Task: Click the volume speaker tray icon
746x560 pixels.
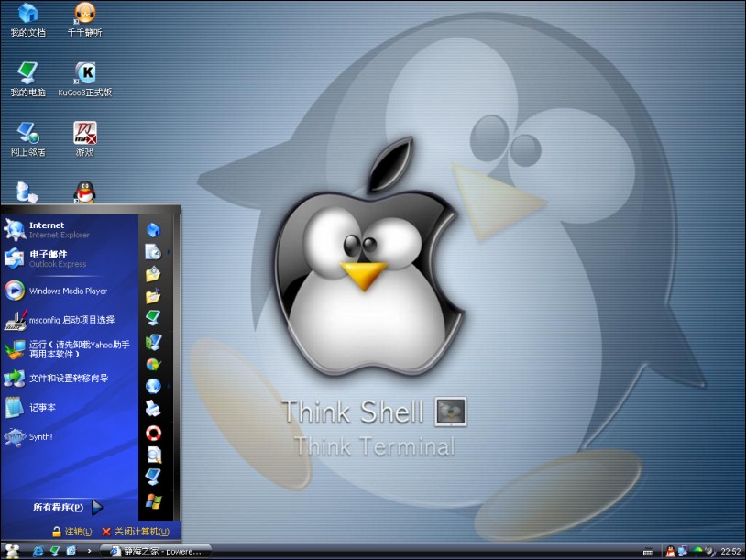Action: (710, 552)
